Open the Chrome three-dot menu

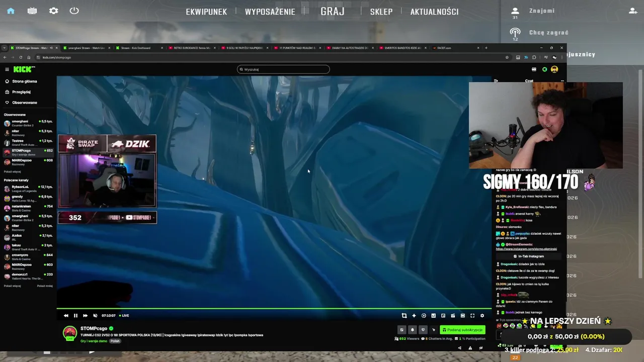coord(562,57)
